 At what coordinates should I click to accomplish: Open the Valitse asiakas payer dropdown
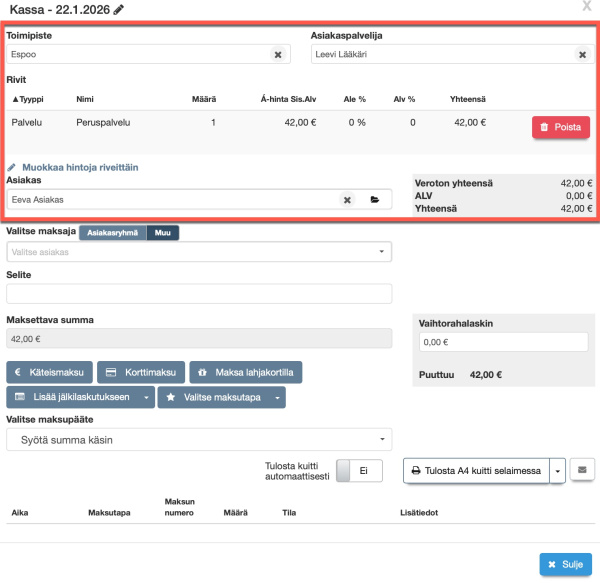198,252
